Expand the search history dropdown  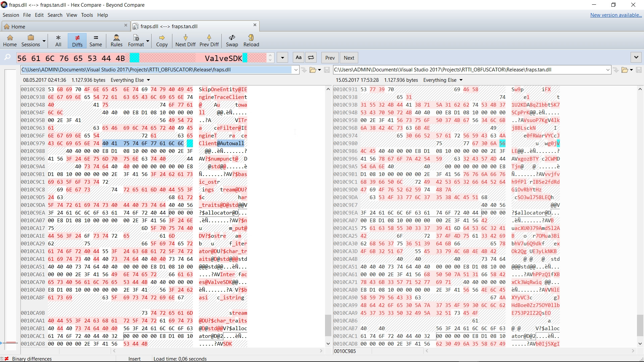[x=282, y=58]
